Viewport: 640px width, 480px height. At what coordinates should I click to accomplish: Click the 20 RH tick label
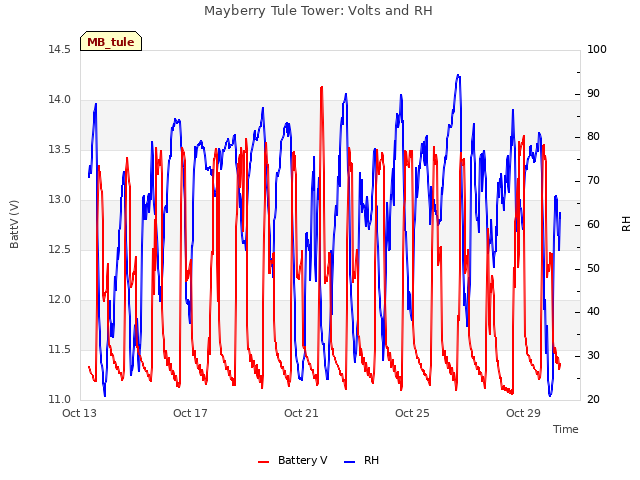(593, 399)
